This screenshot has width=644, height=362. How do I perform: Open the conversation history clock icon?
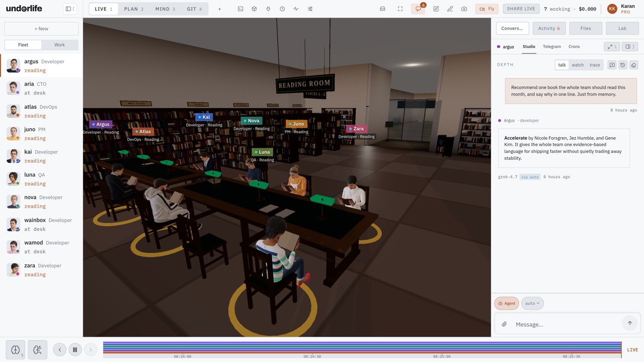pyautogui.click(x=623, y=65)
